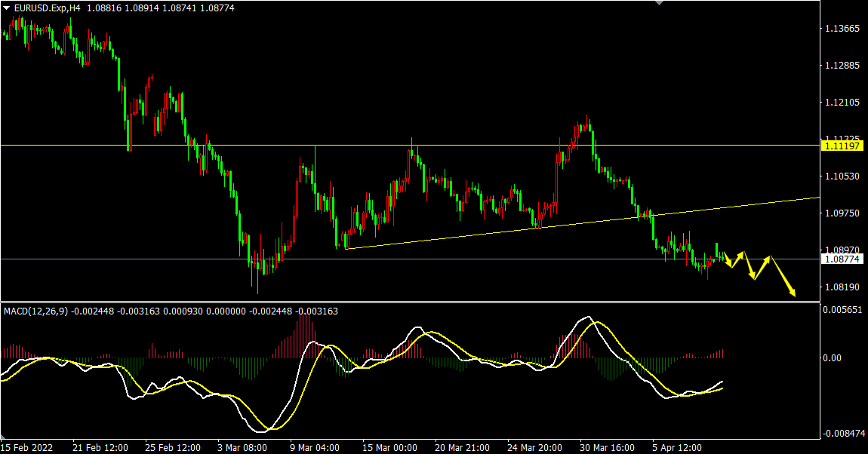Image resolution: width=868 pixels, height=454 pixels.
Task: Click the MACD(12,26,9) indicator label
Action: (x=35, y=311)
